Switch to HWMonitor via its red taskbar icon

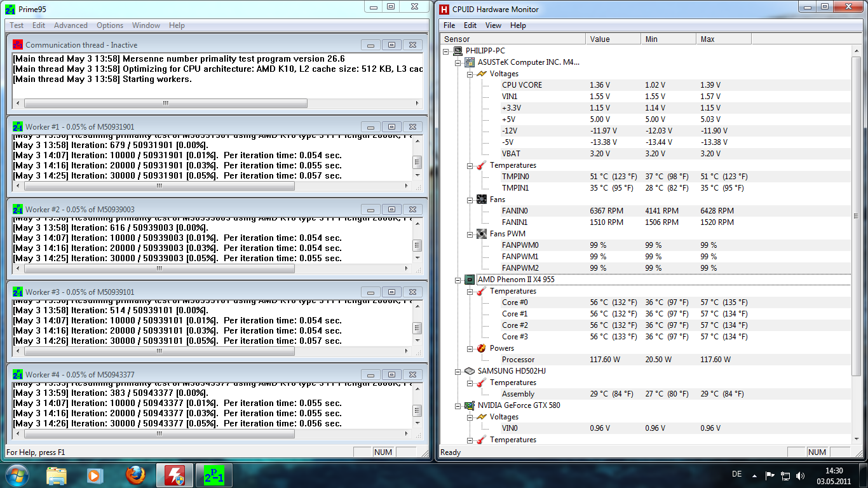tap(175, 475)
